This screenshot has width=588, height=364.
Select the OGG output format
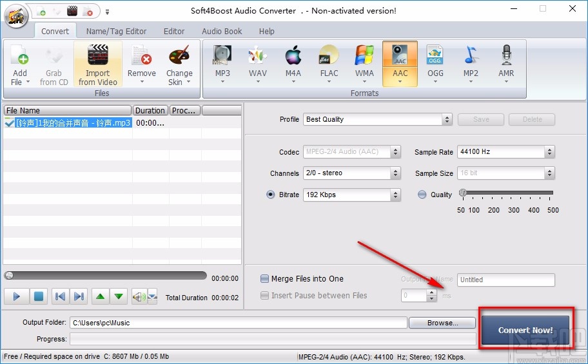(435, 64)
